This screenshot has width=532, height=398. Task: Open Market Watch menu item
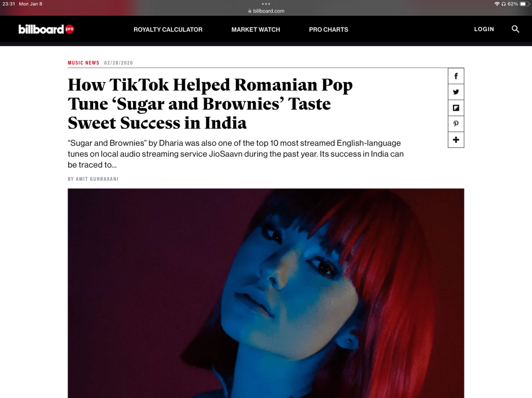[x=256, y=30]
